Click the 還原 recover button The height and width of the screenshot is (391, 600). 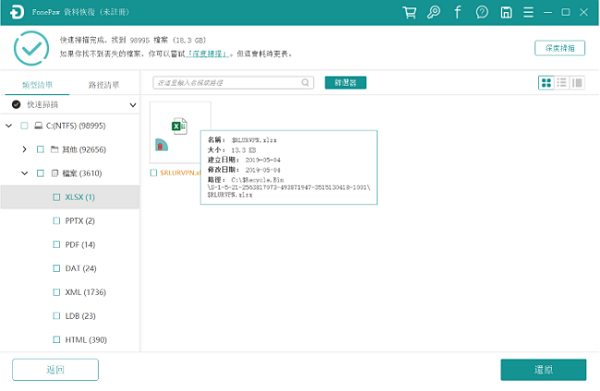tap(543, 370)
